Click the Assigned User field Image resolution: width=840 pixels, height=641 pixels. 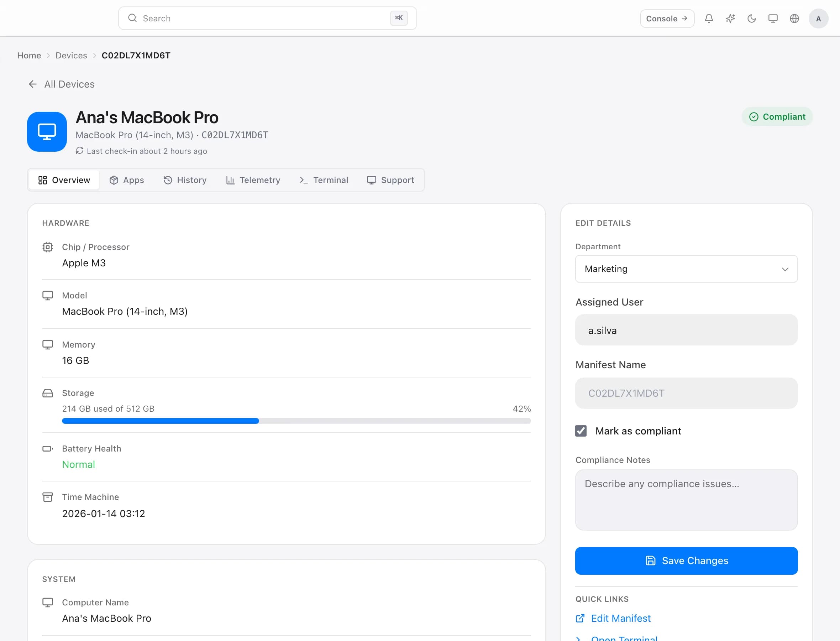point(686,330)
